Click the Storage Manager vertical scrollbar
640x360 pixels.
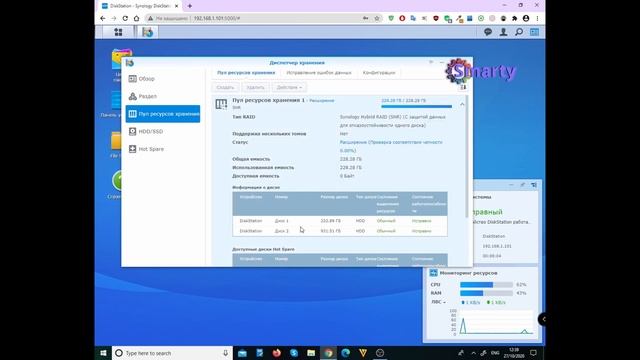point(467,157)
